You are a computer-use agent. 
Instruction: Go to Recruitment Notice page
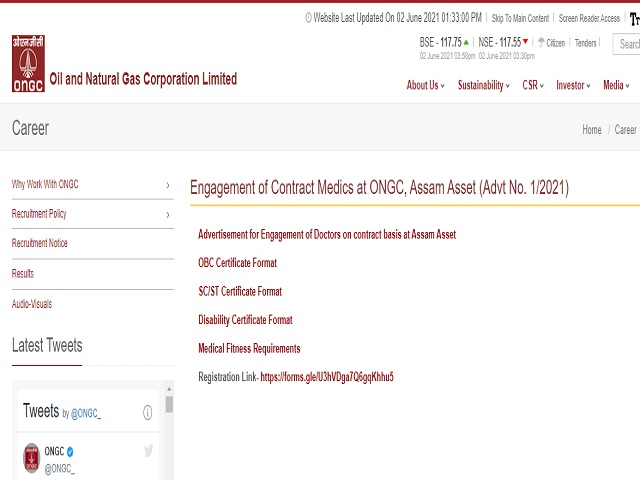tap(40, 243)
